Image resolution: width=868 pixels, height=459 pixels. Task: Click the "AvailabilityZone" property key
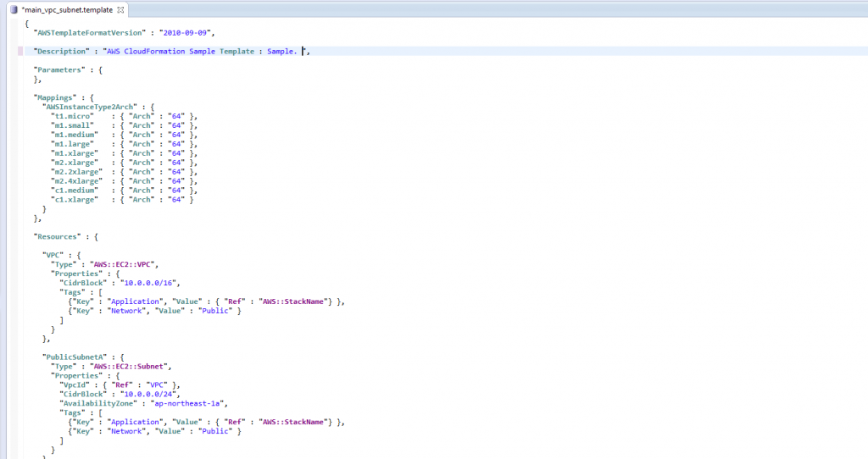pos(101,404)
